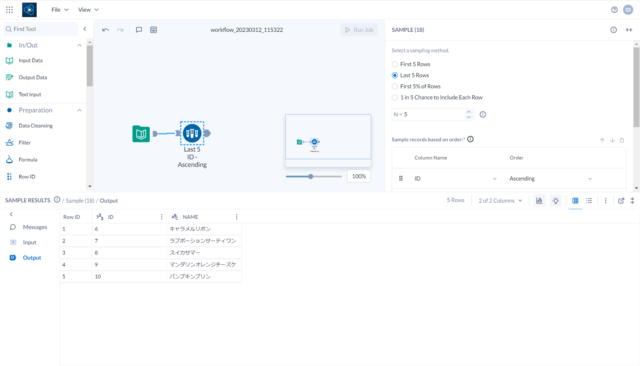The height and width of the screenshot is (366, 640).
Task: Click the drag handle on the ID order row
Action: 401,179
